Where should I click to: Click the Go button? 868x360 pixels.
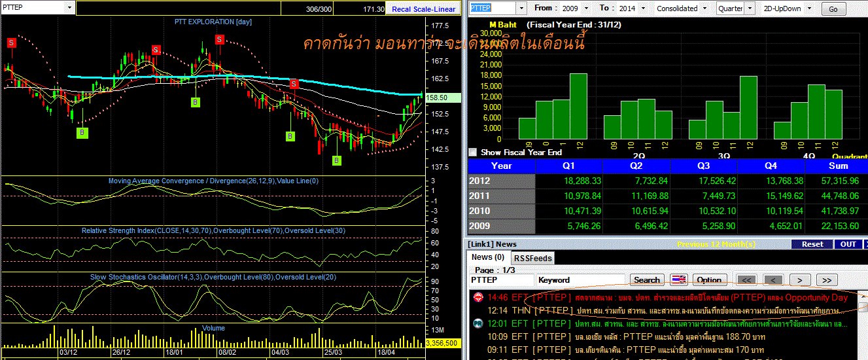pos(833,9)
